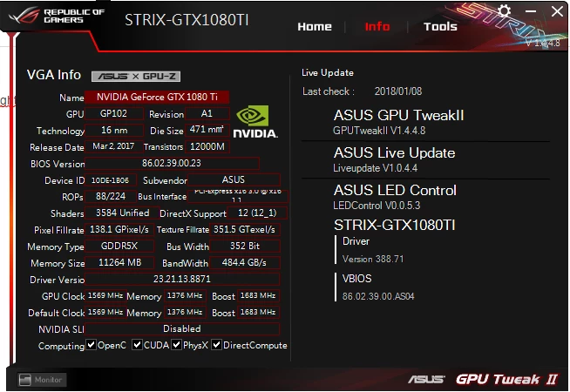Click the ROG Republic of Gamers logo
Screen dimensions: 570x392
tap(57, 16)
